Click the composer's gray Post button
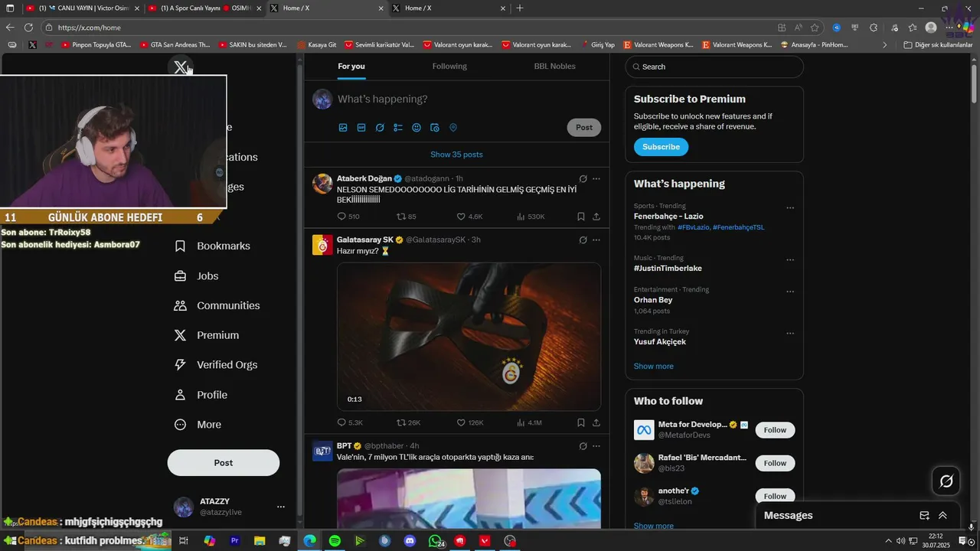Viewport: 980px width, 551px height. coord(584,128)
